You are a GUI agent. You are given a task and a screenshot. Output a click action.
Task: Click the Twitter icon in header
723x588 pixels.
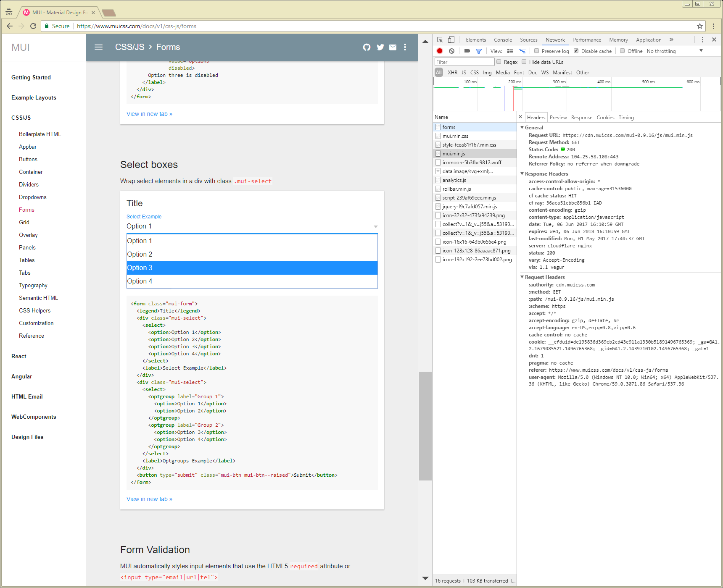[x=380, y=47]
